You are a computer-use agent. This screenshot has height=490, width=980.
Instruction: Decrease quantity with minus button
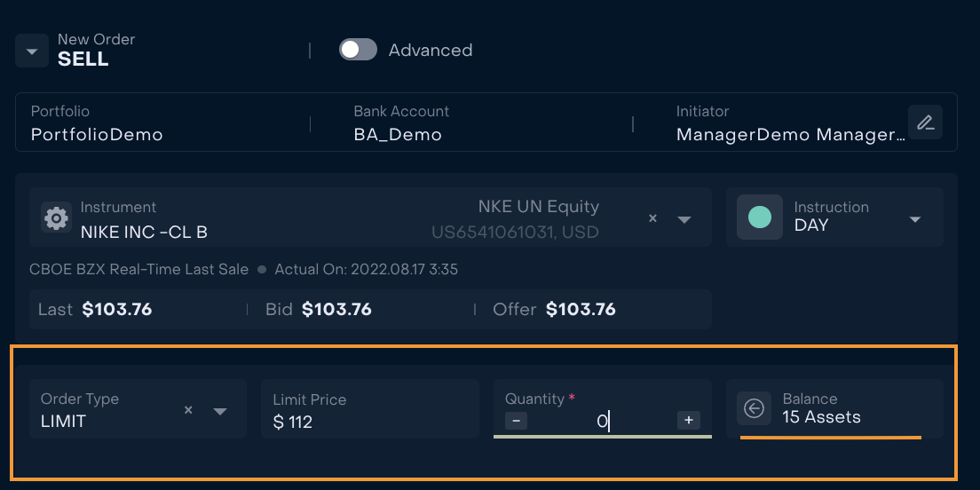coord(517,421)
